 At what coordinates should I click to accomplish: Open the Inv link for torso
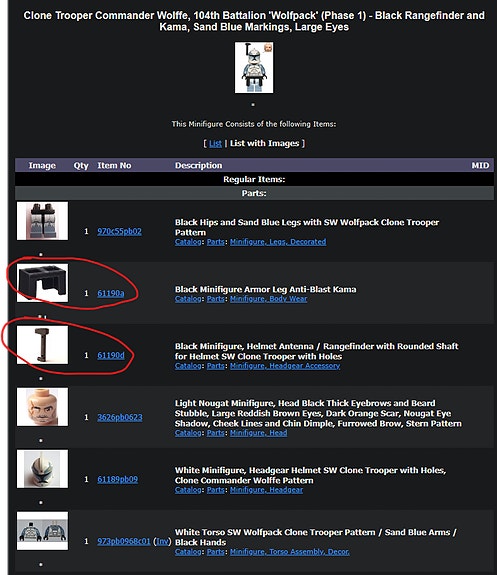click(x=162, y=541)
